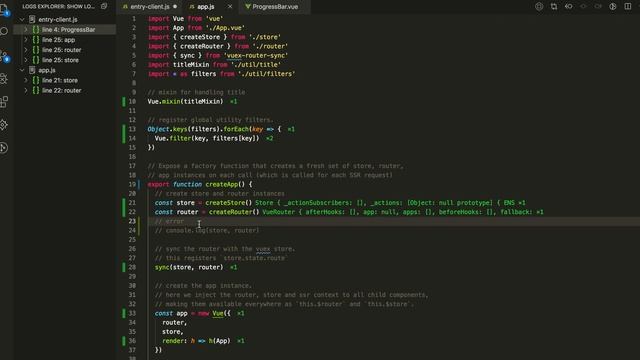Viewport: 640px width, 360px height.
Task: Click the render: h => h(App) line
Action: (x=196, y=341)
